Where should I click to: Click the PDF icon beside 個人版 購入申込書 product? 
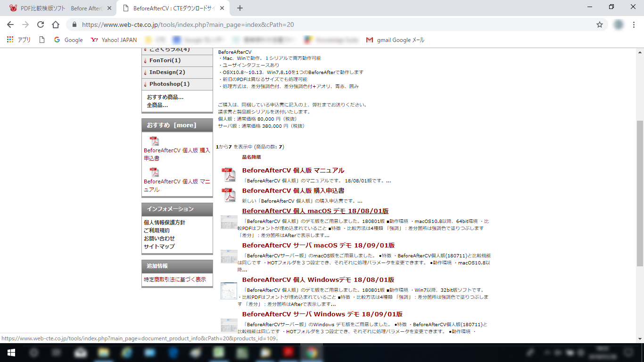coord(229,195)
